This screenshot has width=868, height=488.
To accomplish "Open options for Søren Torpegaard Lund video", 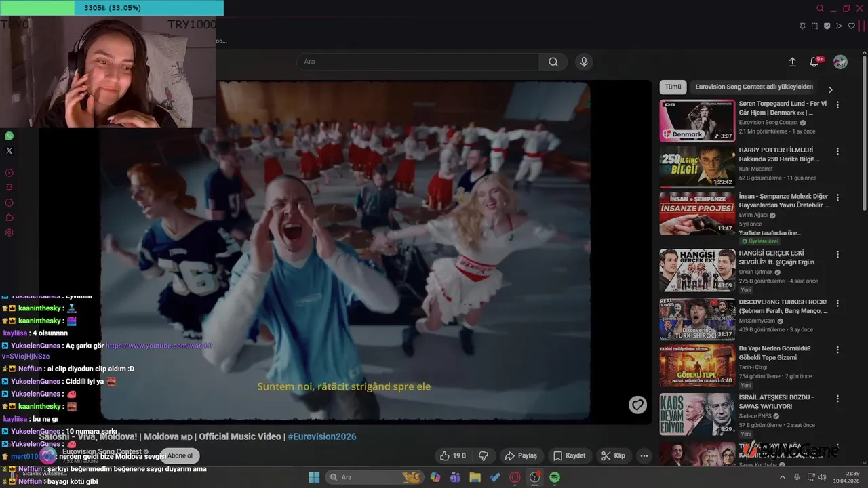I will (837, 105).
